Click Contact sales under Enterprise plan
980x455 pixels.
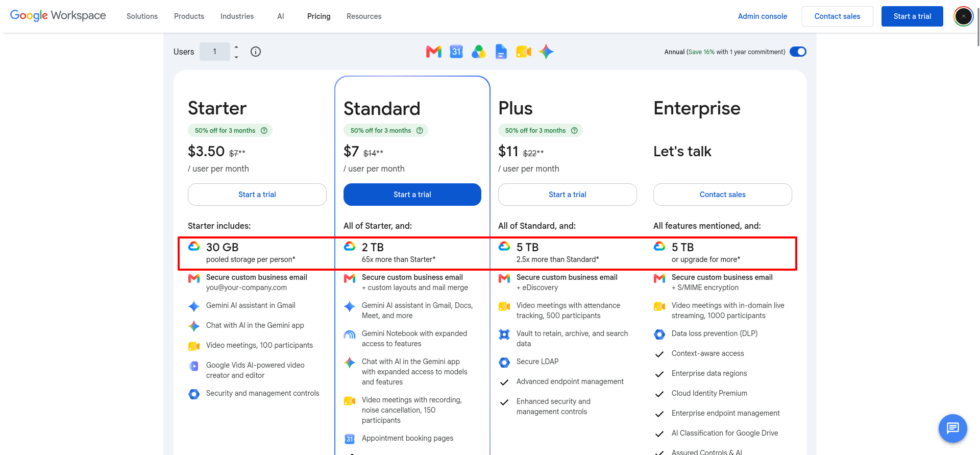tap(723, 195)
